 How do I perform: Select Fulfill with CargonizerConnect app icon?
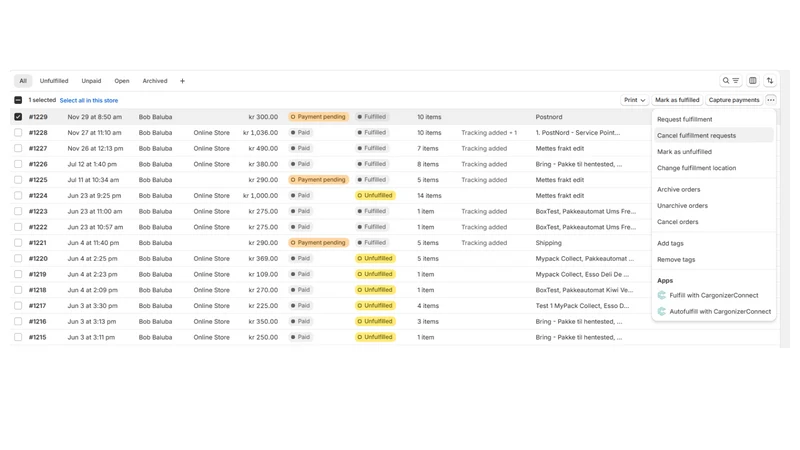662,295
